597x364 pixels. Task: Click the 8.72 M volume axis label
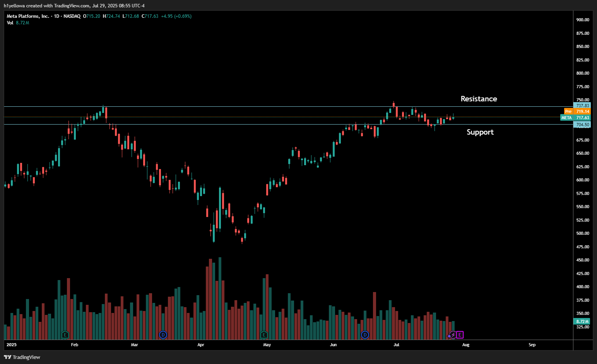[x=582, y=321]
